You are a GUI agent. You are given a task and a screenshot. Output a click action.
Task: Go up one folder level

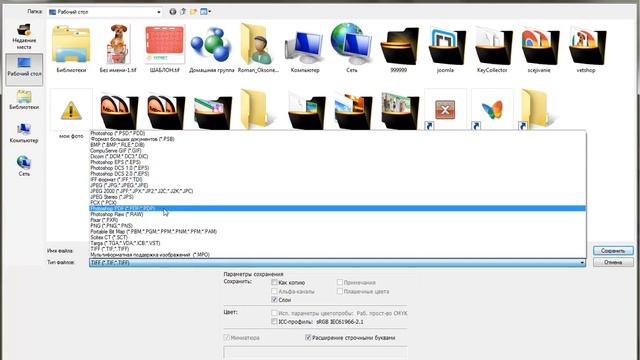(183, 12)
